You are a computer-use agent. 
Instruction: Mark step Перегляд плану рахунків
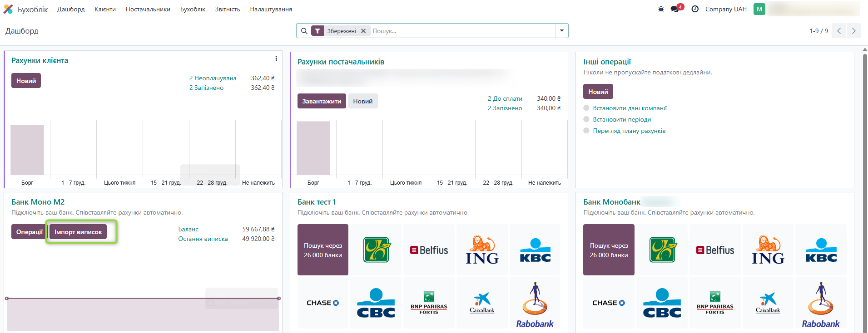tap(586, 131)
